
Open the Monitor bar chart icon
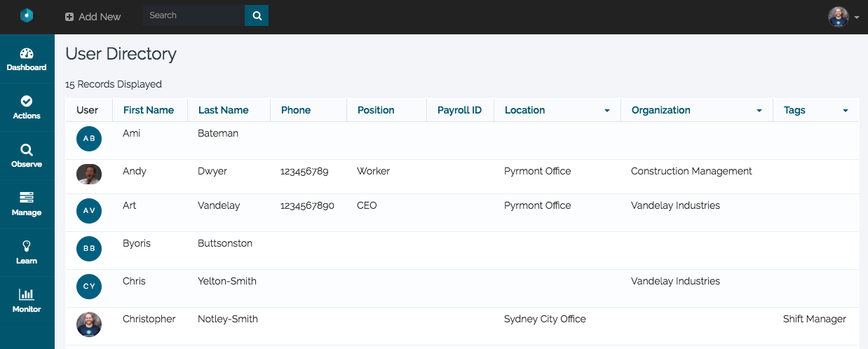pos(27,294)
